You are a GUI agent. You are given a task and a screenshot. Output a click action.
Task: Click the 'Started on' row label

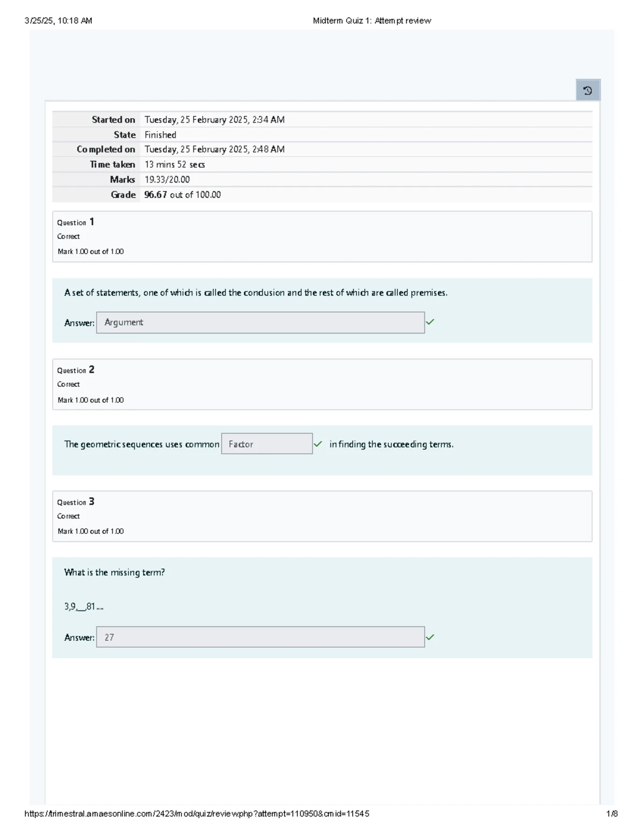coord(113,120)
